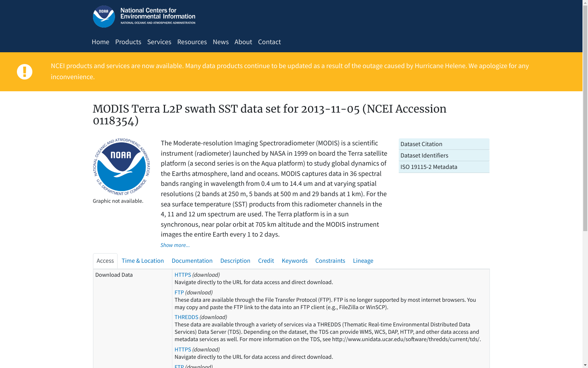Viewport: 588px width, 368px height.
Task: Switch to the Documentation tab
Action: click(192, 261)
